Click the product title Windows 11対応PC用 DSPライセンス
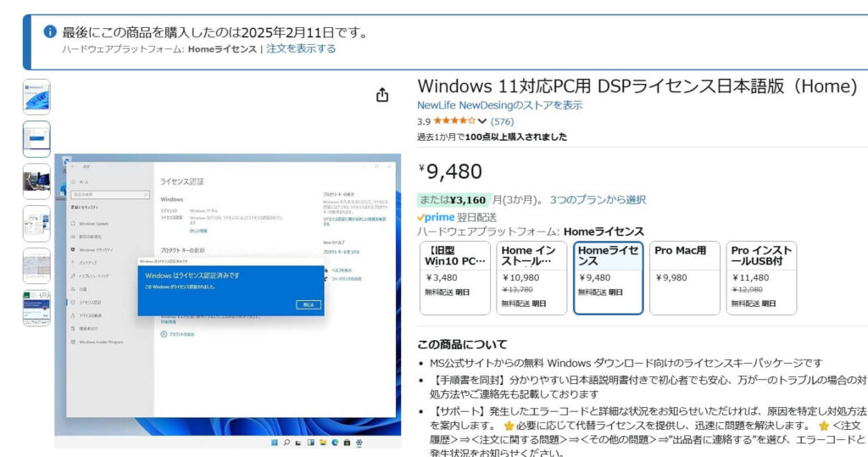This screenshot has width=868, height=457. (x=637, y=86)
